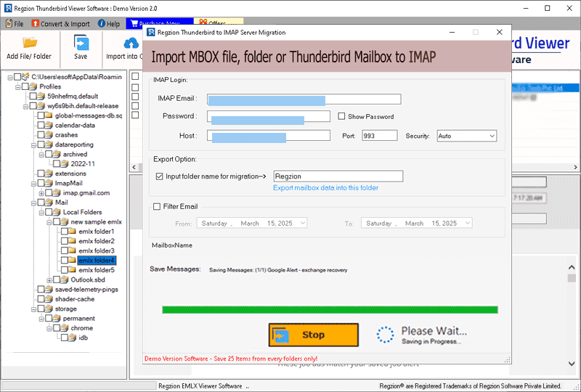Close the IMAP Server Migration dialog
Image resolution: width=581 pixels, height=392 pixels.
[499, 32]
